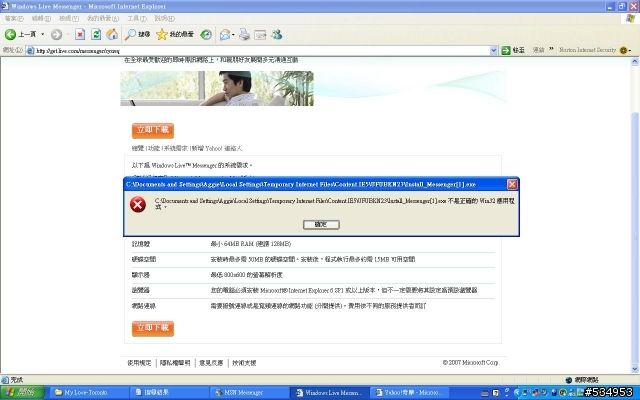
Task: Click the green Go (移至) button
Action: [x=513, y=50]
